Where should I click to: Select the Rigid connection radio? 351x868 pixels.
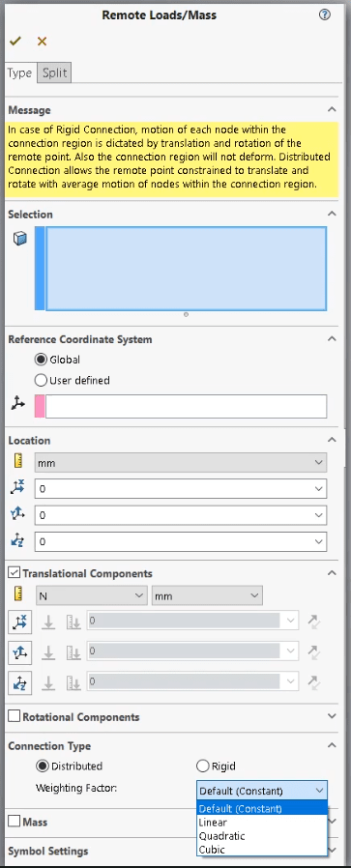(203, 767)
